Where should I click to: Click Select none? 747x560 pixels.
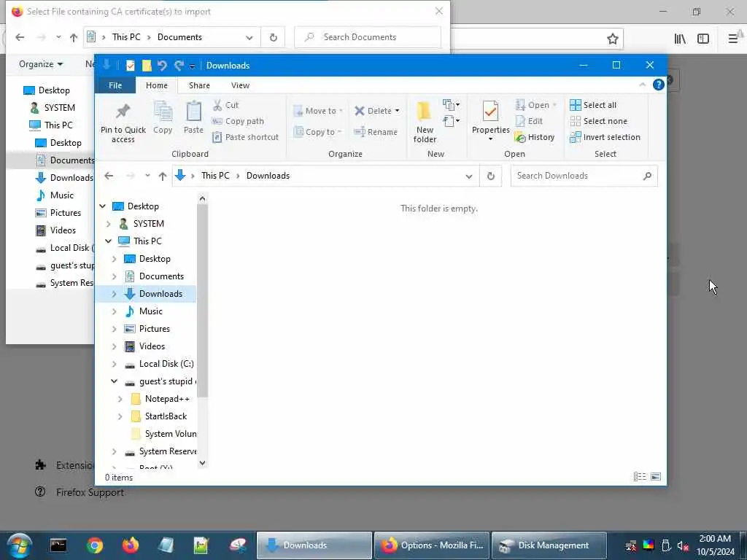point(598,121)
